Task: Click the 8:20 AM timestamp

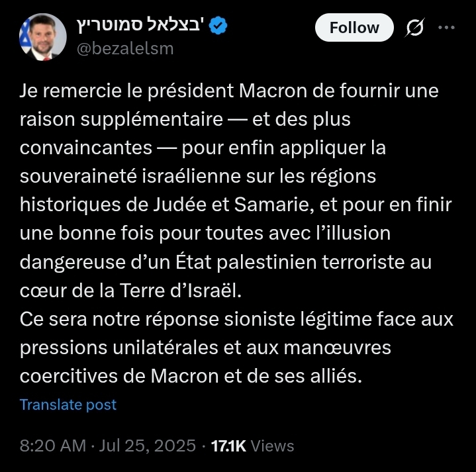Action: (x=52, y=446)
